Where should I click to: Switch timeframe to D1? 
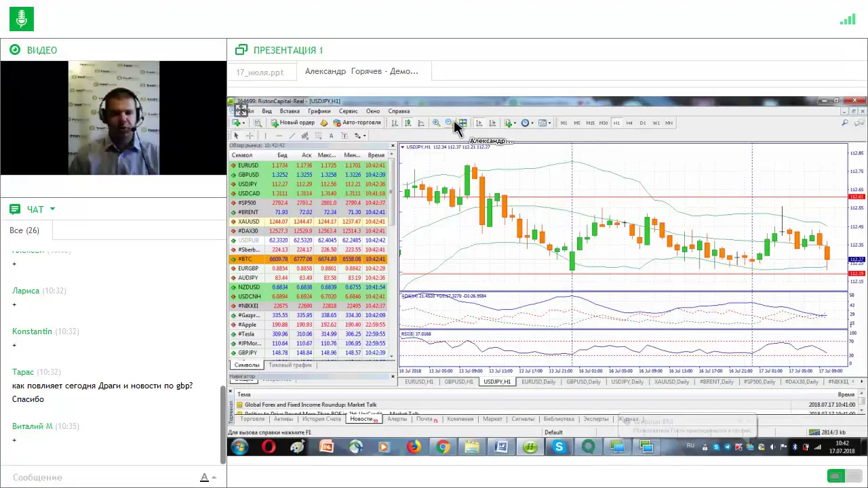click(x=643, y=123)
